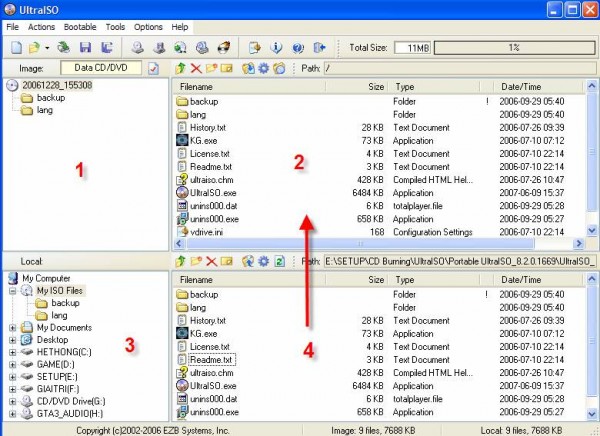600x436 pixels.
Task: Click the New Folder icon in image pane
Action: [x=211, y=69]
